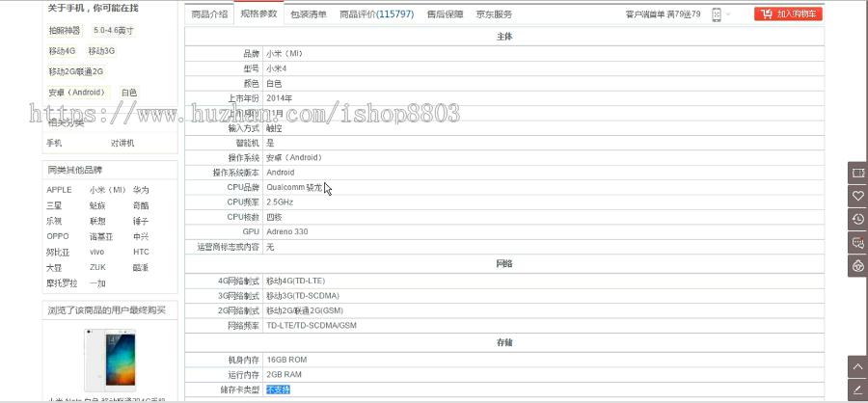Select the 规格参数 tab
Viewport: 868px width, 403px height.
258,13
